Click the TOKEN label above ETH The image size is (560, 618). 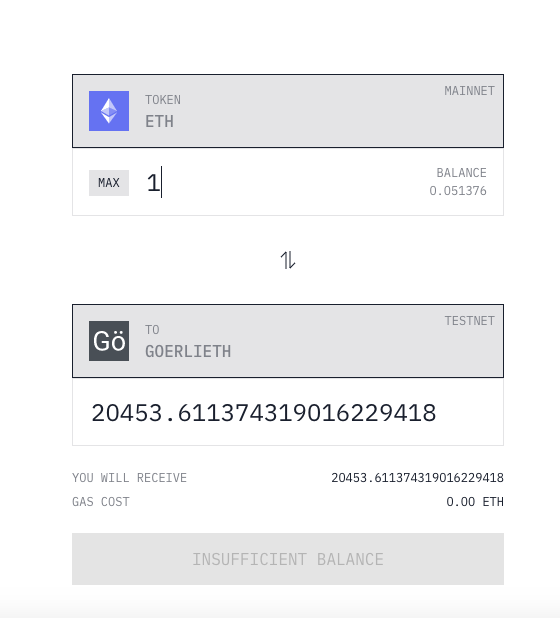(163, 100)
